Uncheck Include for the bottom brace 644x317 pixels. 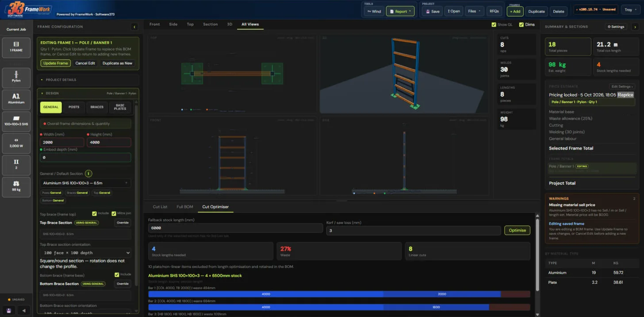point(117,274)
